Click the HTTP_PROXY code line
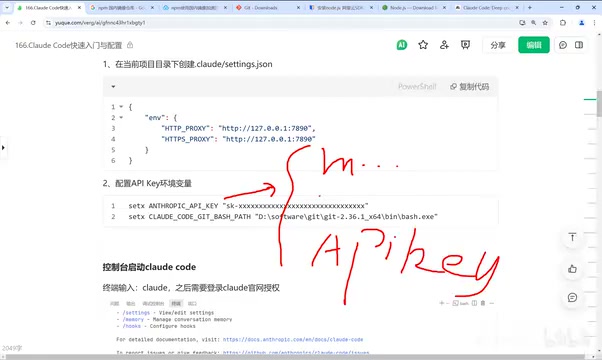This screenshot has height=360, width=602. click(x=238, y=128)
